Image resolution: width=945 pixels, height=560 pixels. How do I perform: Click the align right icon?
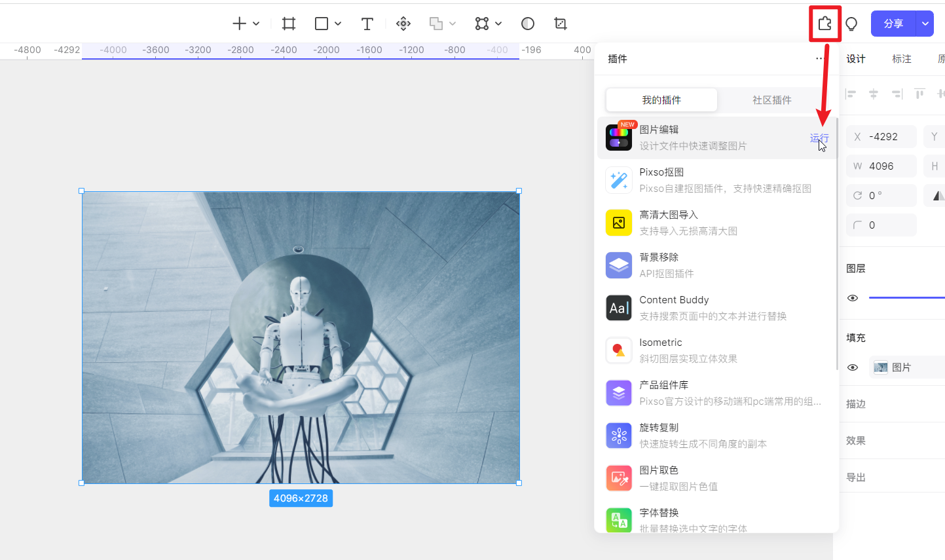coord(897,94)
